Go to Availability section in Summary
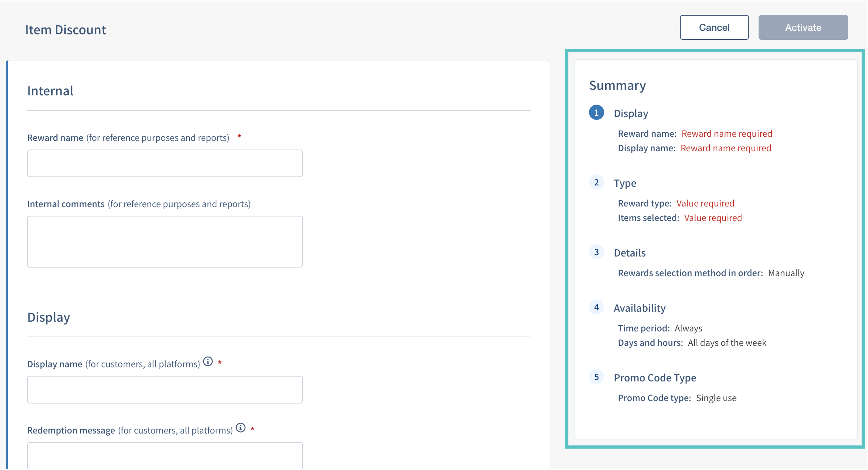Image resolution: width=868 pixels, height=470 pixels. (639, 308)
